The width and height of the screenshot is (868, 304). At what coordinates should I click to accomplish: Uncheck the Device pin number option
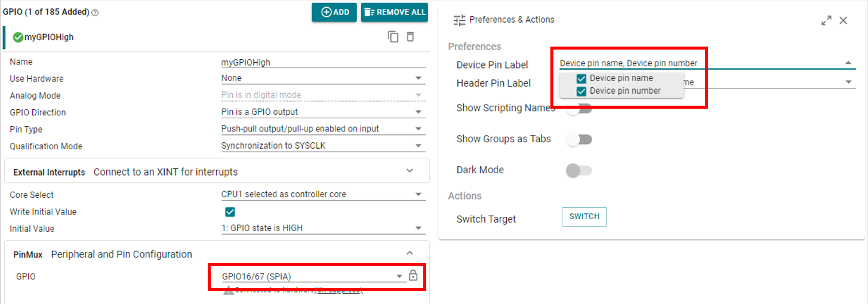581,91
